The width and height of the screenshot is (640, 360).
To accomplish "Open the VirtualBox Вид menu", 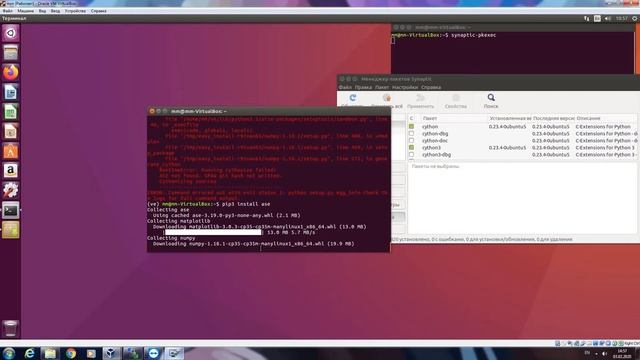I will (42, 11).
